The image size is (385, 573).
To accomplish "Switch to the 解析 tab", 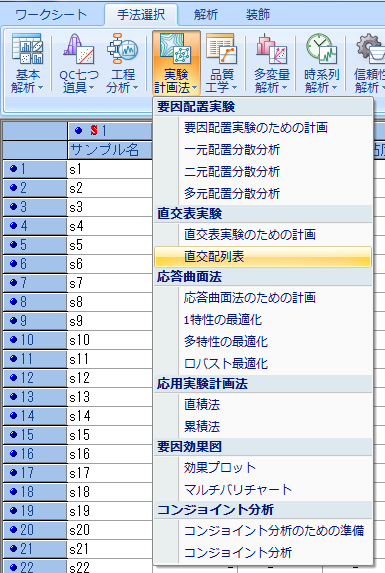I will click(206, 15).
